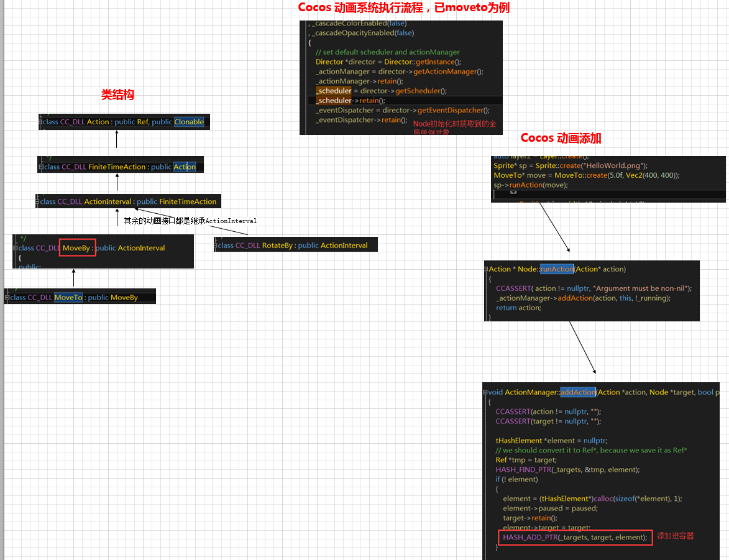Collapse the 'class CC_DLL Action' code fold box
The height and width of the screenshot is (560, 729).
(x=40, y=122)
